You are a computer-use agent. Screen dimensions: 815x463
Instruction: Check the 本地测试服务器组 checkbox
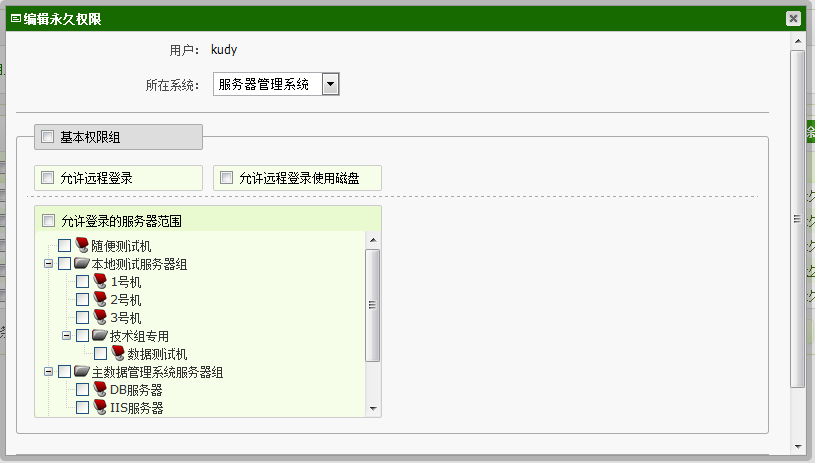pos(64,263)
